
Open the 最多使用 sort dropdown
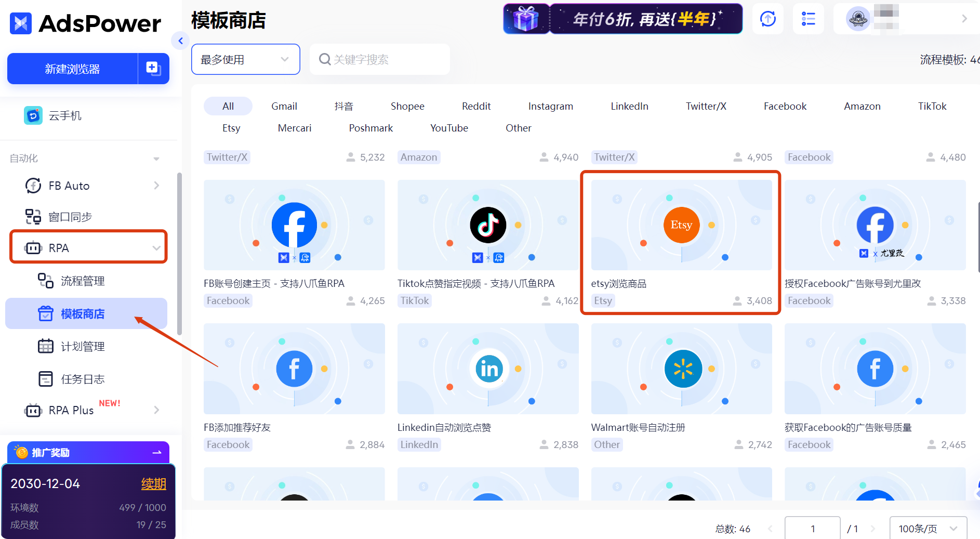tap(245, 59)
